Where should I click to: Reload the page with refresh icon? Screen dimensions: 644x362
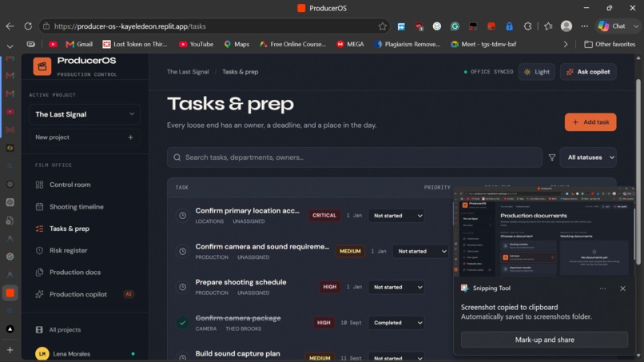click(28, 26)
